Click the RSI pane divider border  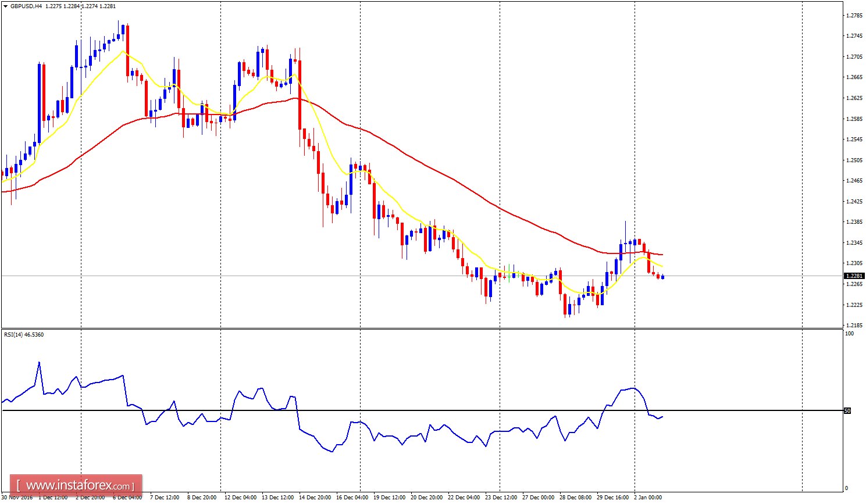click(x=407, y=328)
